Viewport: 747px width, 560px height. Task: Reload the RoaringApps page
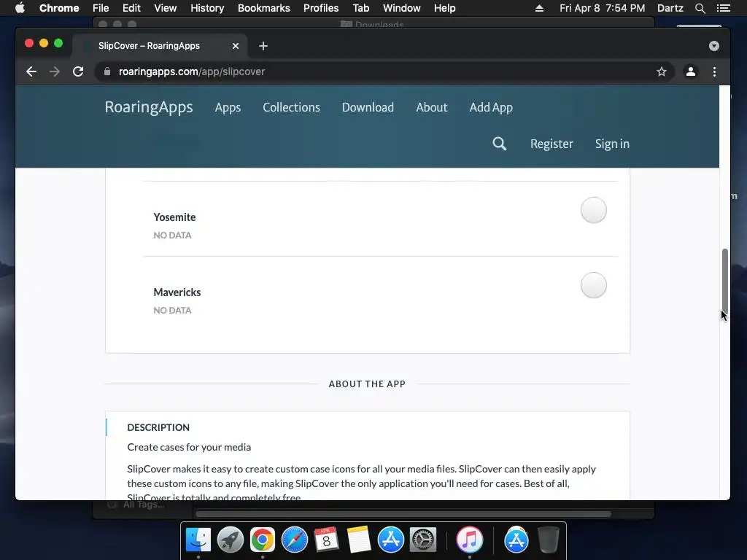pyautogui.click(x=78, y=71)
